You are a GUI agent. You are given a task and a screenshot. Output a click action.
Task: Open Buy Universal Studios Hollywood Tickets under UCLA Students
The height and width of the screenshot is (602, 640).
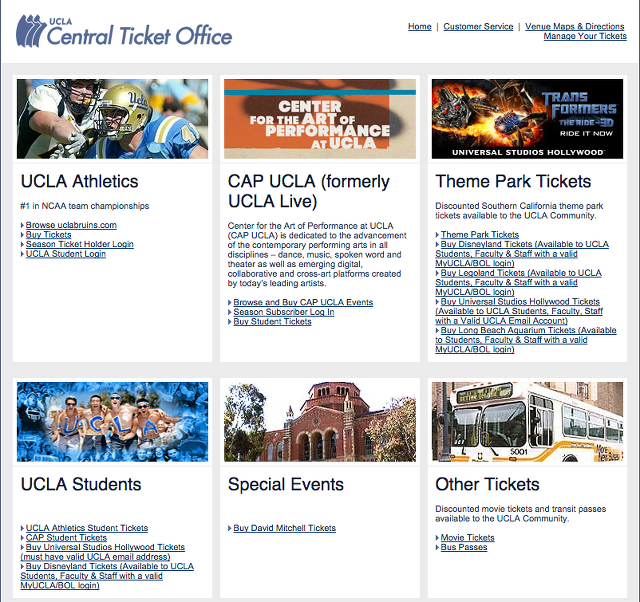pos(102,552)
